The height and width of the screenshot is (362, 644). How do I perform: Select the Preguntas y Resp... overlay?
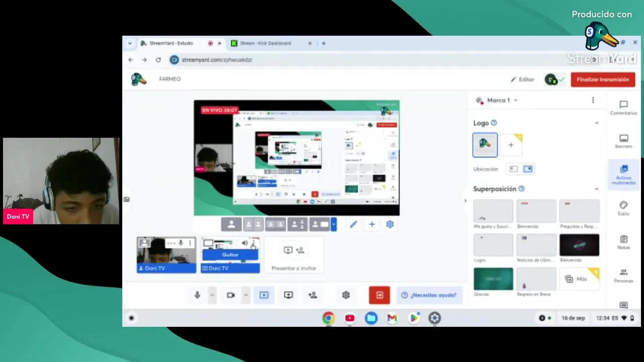coord(579,211)
